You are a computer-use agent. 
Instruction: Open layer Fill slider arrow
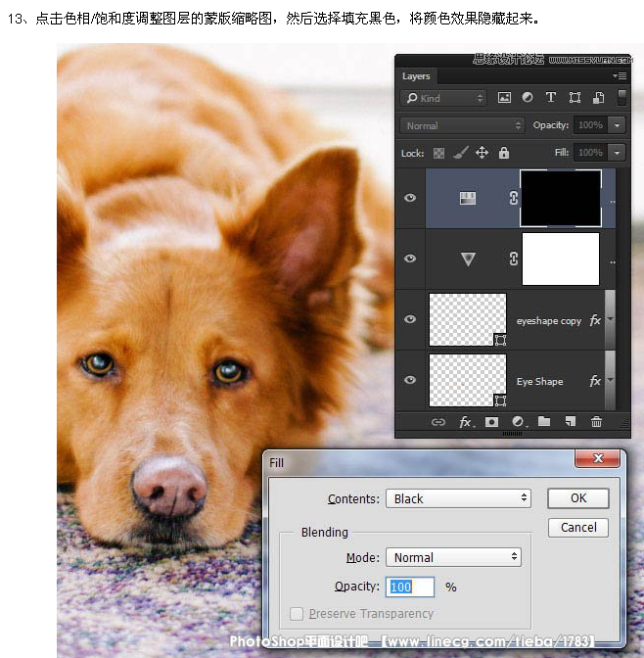(x=617, y=153)
